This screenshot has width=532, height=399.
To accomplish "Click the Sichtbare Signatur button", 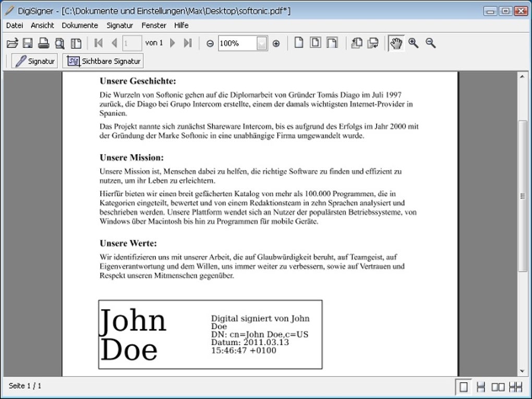I will tap(103, 61).
